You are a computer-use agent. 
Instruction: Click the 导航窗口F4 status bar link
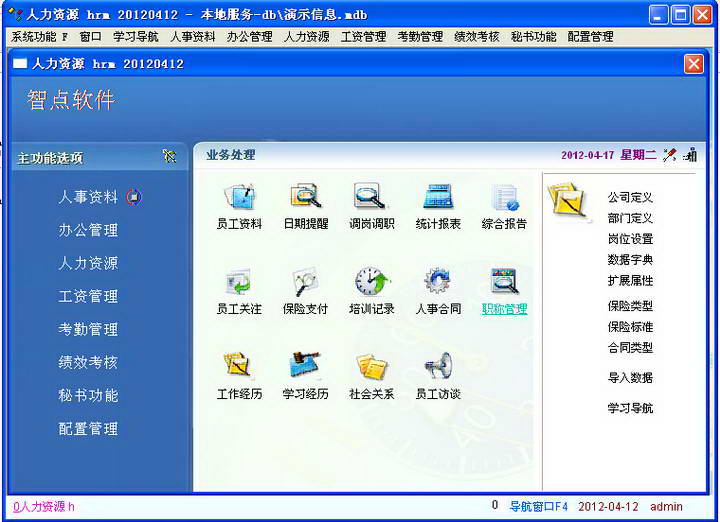[539, 506]
